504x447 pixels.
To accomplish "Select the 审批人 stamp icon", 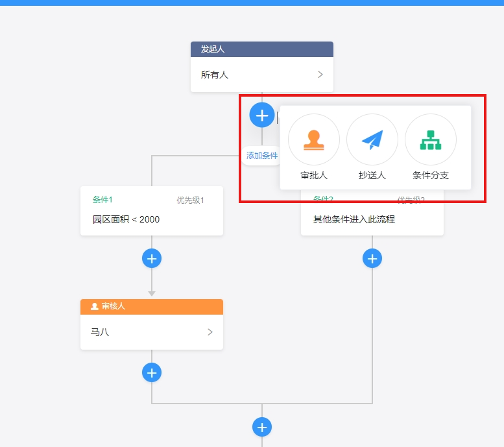I will [x=314, y=139].
